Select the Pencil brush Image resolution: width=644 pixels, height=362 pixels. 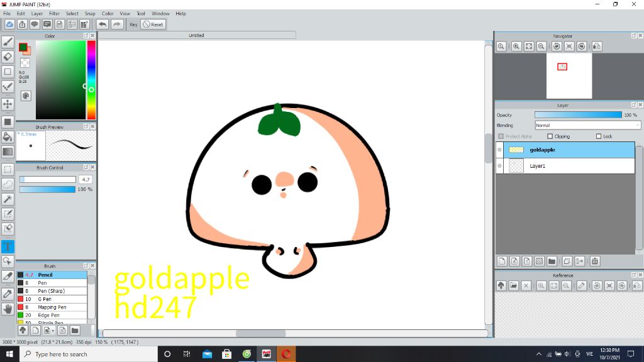point(52,275)
